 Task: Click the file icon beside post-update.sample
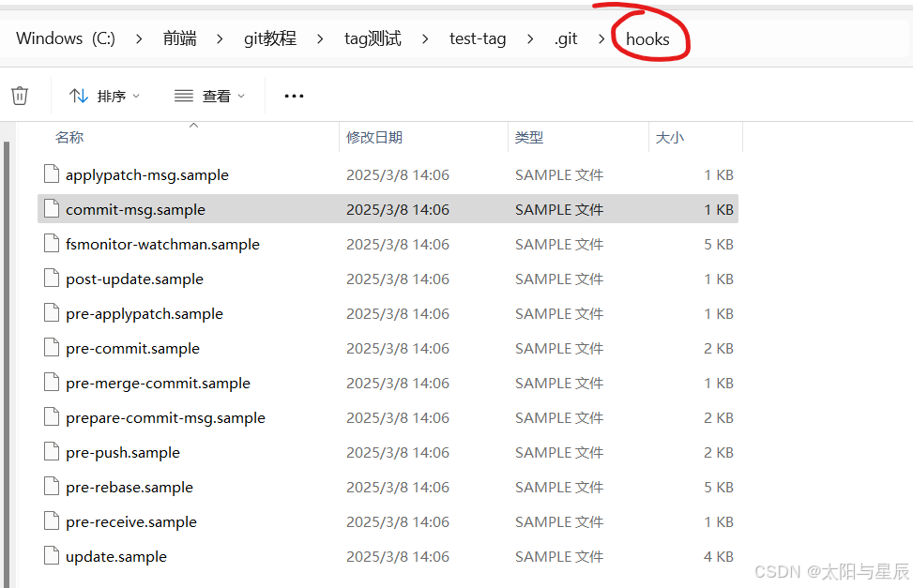(52, 279)
